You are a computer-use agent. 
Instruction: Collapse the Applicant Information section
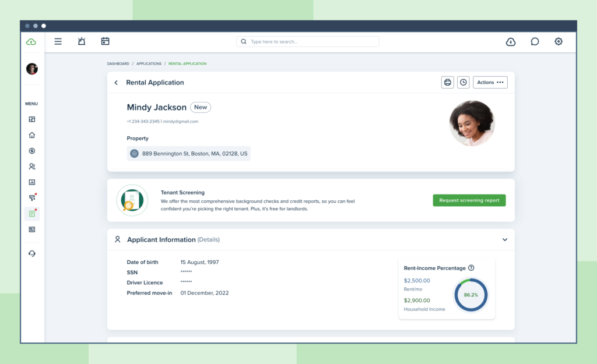(505, 239)
